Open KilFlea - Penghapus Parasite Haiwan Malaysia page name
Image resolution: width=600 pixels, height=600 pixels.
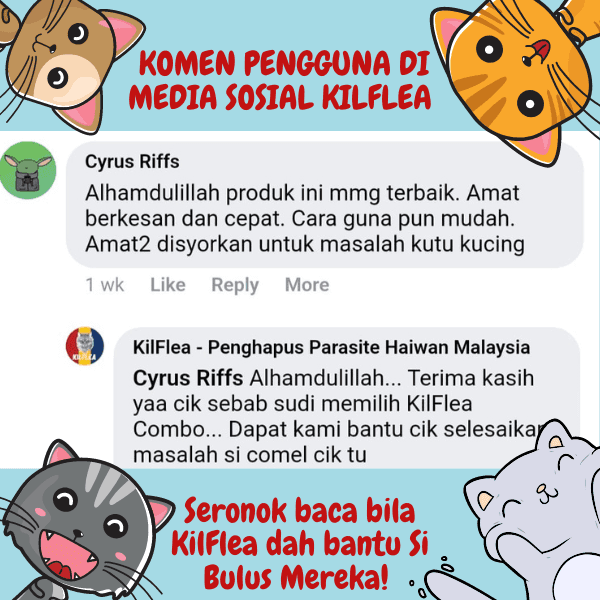(x=331, y=348)
